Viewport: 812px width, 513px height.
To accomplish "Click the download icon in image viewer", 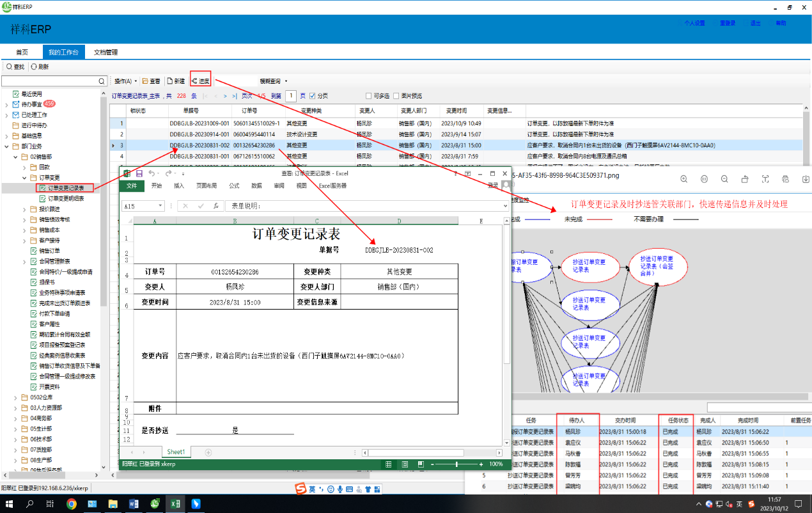I will pos(806,179).
